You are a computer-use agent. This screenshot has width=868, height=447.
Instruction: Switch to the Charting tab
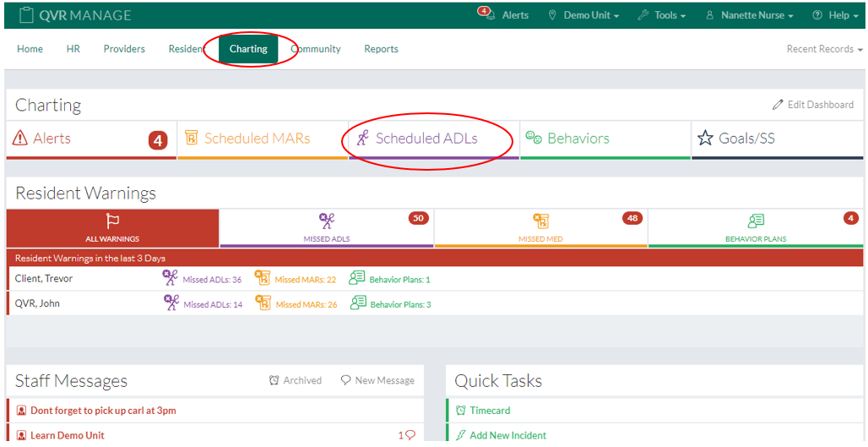(248, 49)
